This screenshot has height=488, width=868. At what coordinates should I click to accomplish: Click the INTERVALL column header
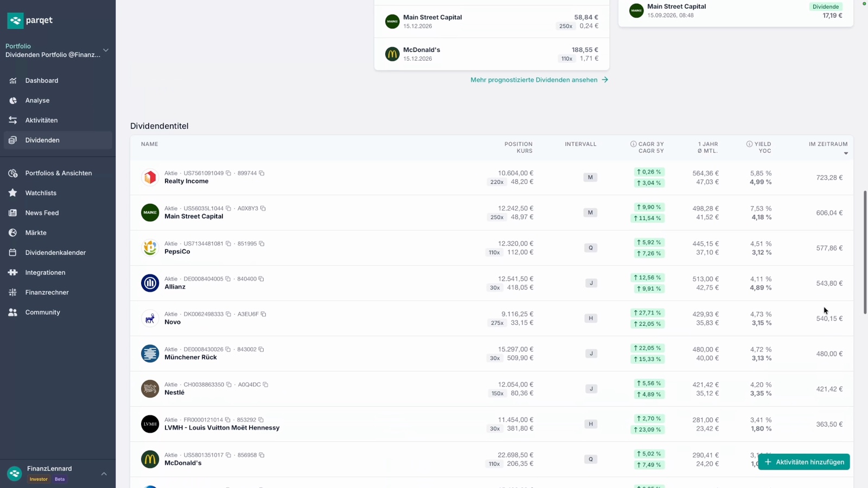point(580,144)
